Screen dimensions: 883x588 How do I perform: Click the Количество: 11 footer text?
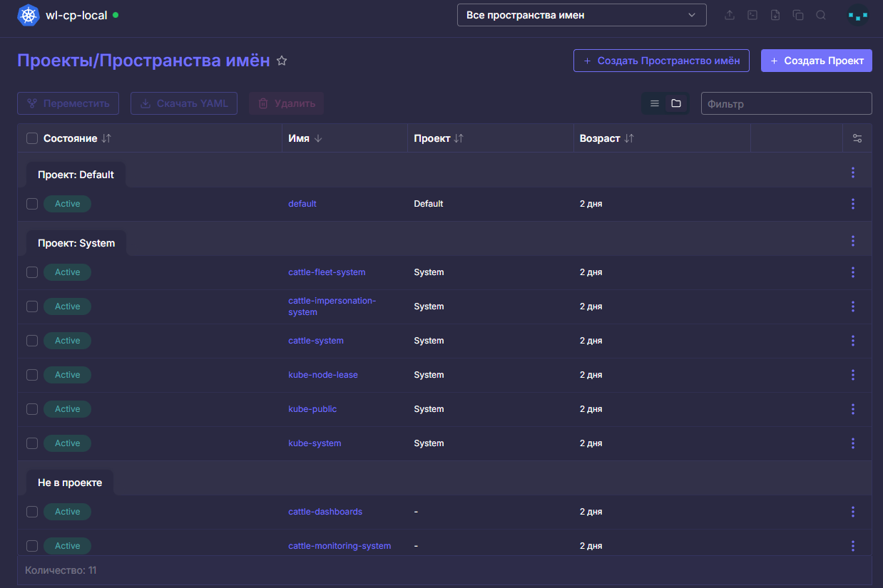tap(61, 570)
